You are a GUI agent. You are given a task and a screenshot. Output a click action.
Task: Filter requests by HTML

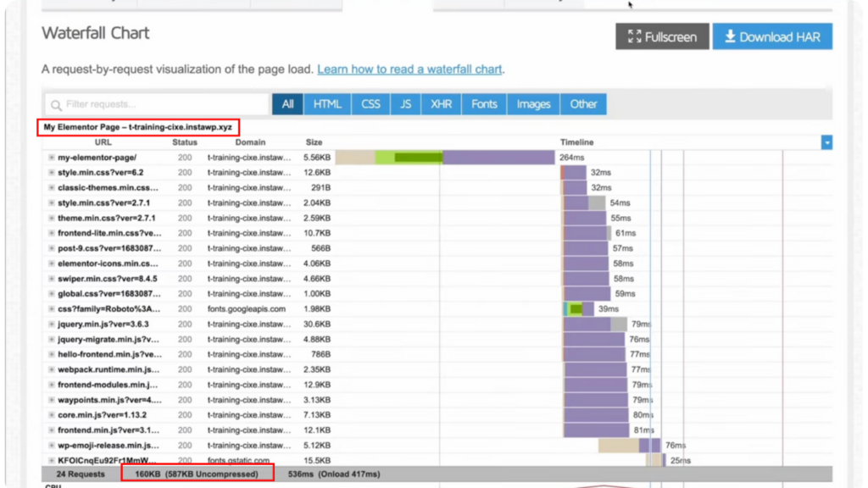tap(327, 104)
